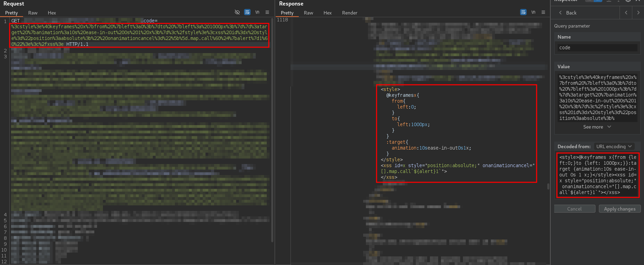
Task: Switch Response view to Raw tab
Action: tap(308, 13)
